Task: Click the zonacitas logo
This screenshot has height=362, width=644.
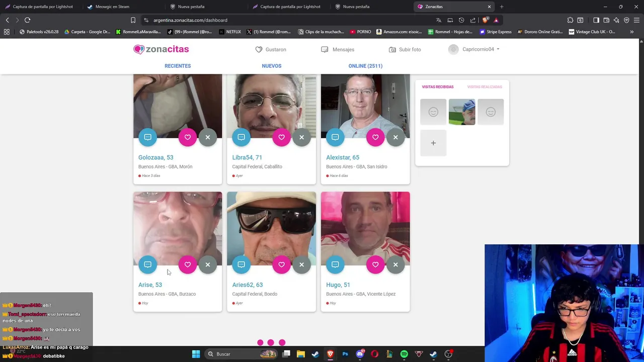Action: point(161,49)
